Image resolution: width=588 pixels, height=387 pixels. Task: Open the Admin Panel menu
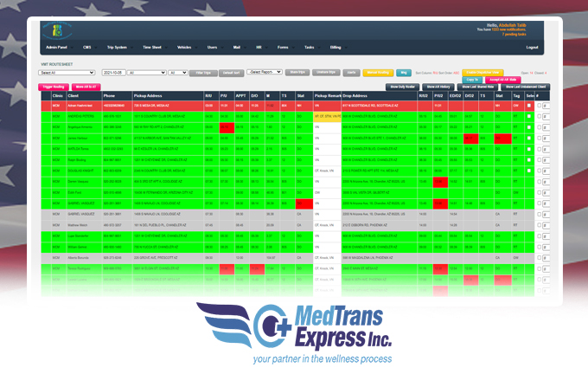coord(56,48)
